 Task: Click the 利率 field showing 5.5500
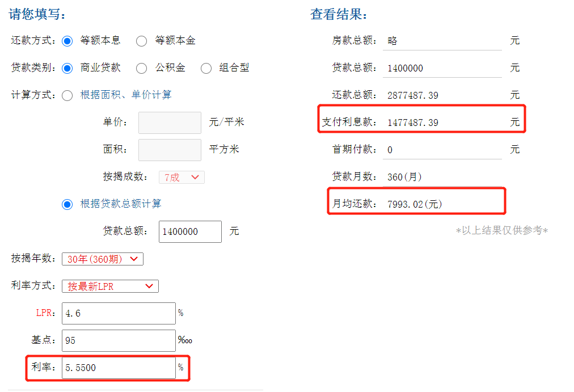point(119,368)
